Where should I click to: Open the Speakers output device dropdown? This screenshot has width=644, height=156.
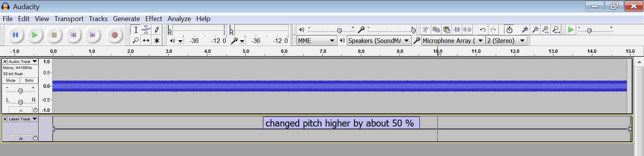tap(378, 41)
